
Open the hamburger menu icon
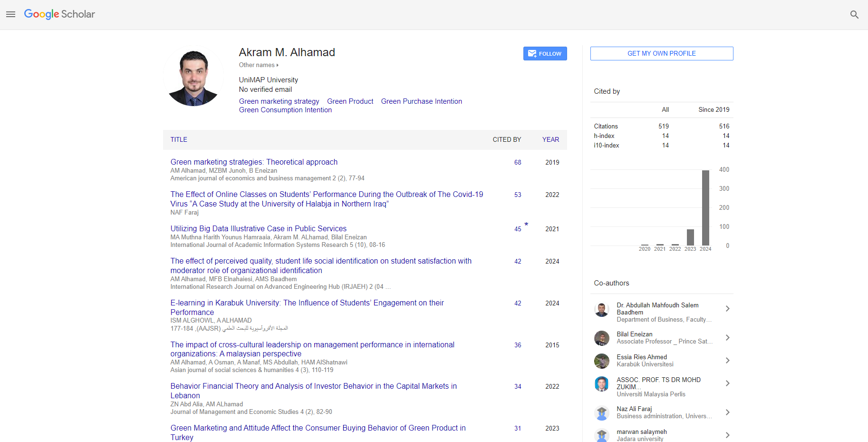coord(10,14)
